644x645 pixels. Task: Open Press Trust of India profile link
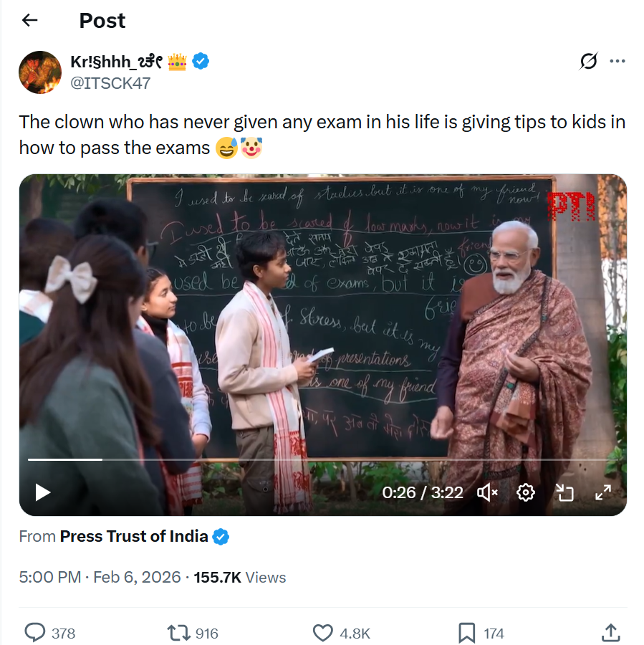click(134, 536)
